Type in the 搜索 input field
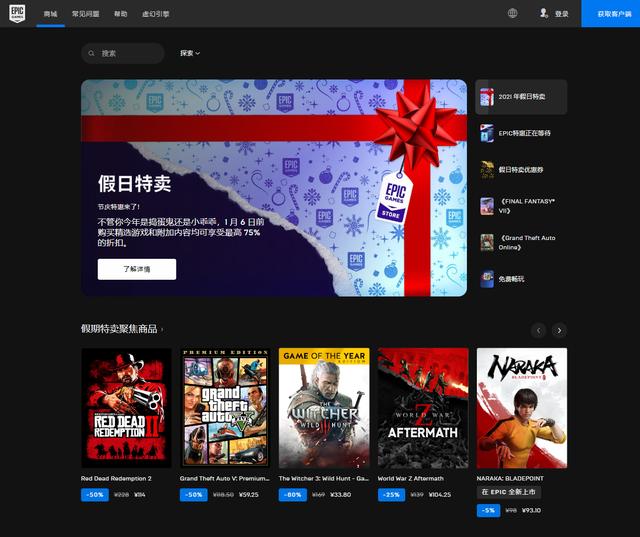 (x=128, y=53)
